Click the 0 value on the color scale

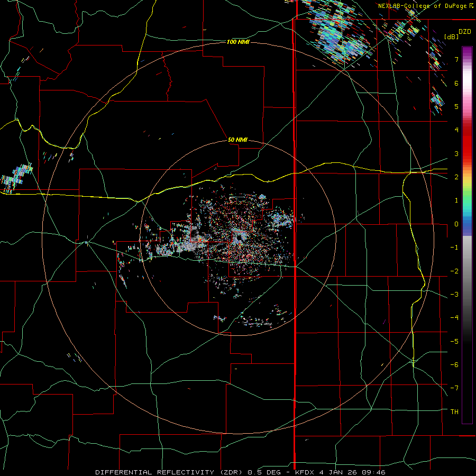456,224
